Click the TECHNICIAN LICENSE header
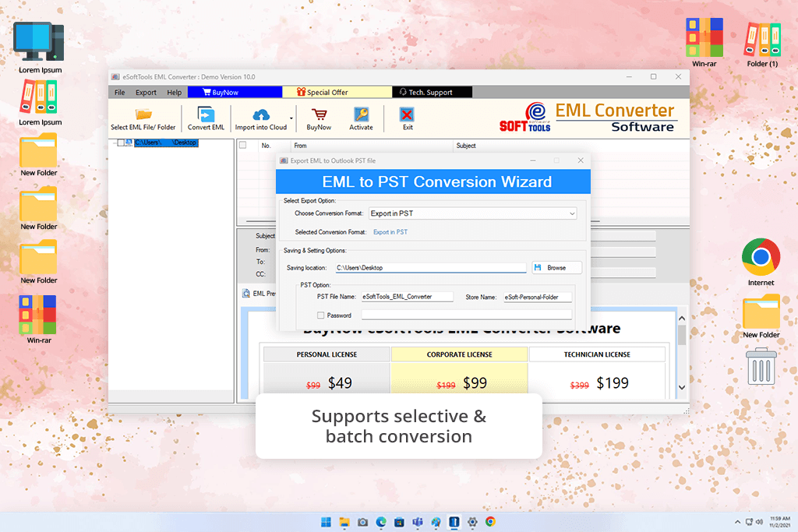This screenshot has width=798, height=532. pos(597,354)
